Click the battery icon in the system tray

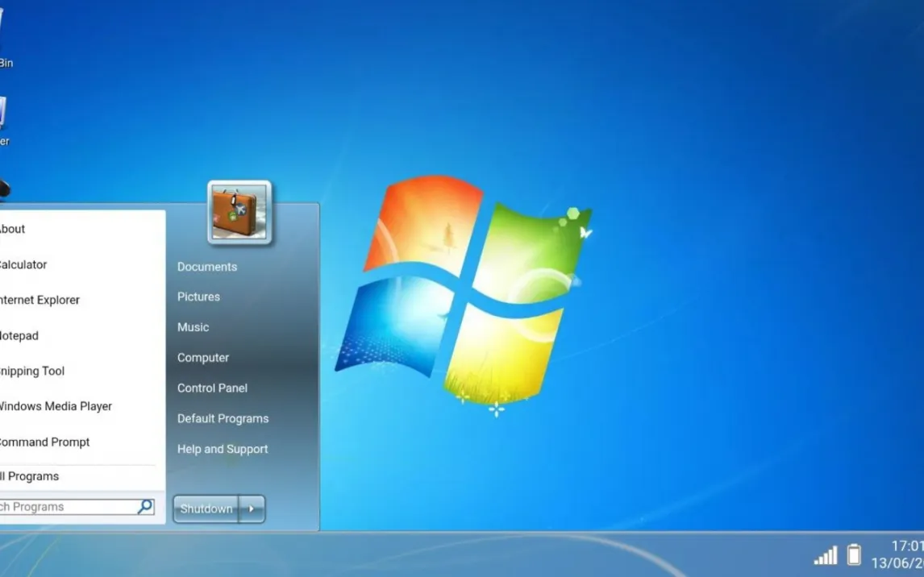point(854,554)
